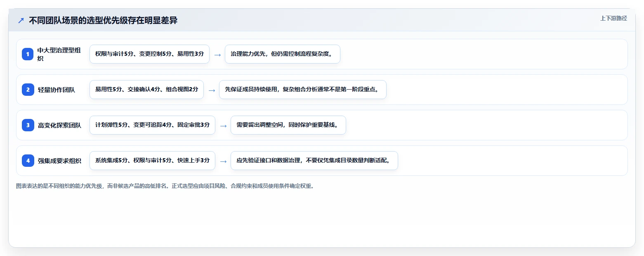The image size is (644, 256).
Task: Click the number 2 badge
Action: [28, 90]
